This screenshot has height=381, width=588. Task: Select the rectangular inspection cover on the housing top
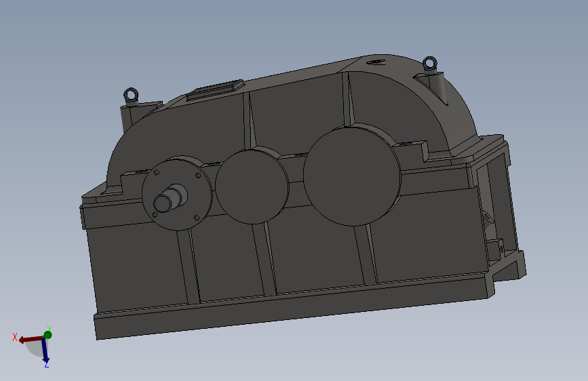[x=216, y=89]
